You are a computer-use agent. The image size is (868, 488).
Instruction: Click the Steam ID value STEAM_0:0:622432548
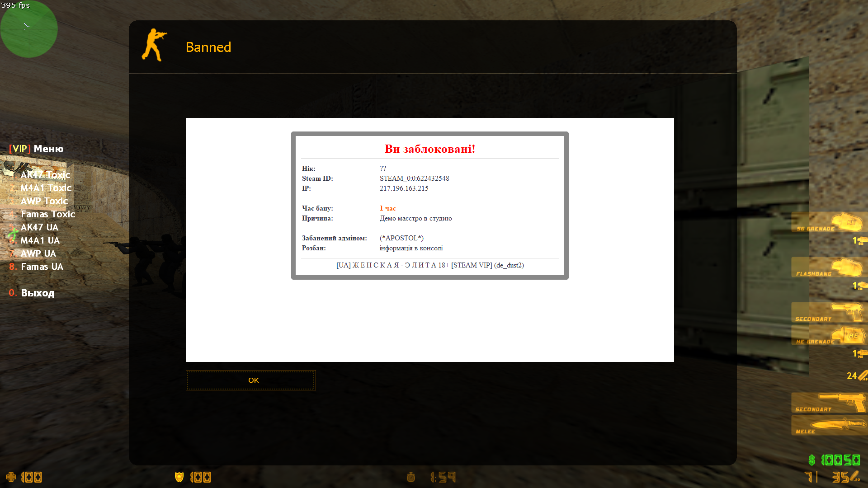[415, 178]
